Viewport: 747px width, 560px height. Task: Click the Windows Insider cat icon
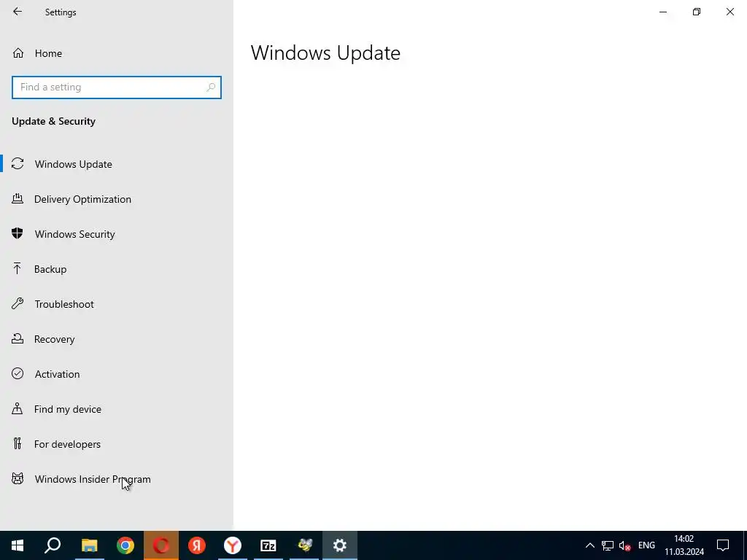(18, 478)
